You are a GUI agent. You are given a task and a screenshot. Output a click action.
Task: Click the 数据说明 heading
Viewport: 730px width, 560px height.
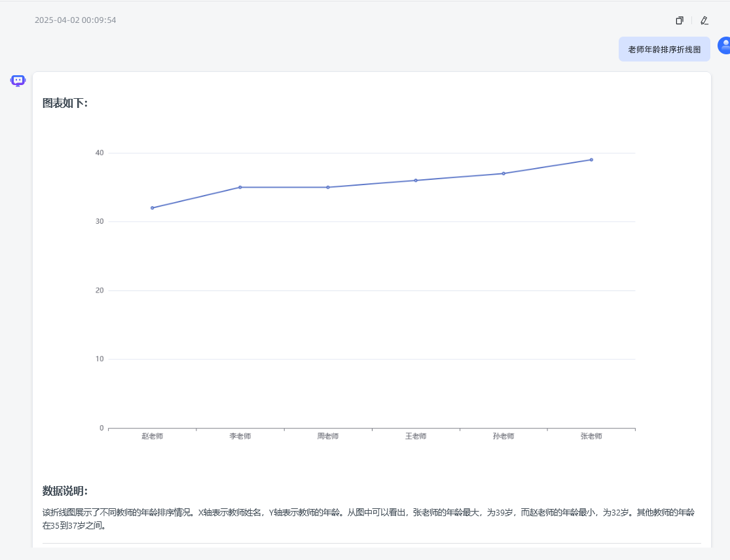coord(65,491)
